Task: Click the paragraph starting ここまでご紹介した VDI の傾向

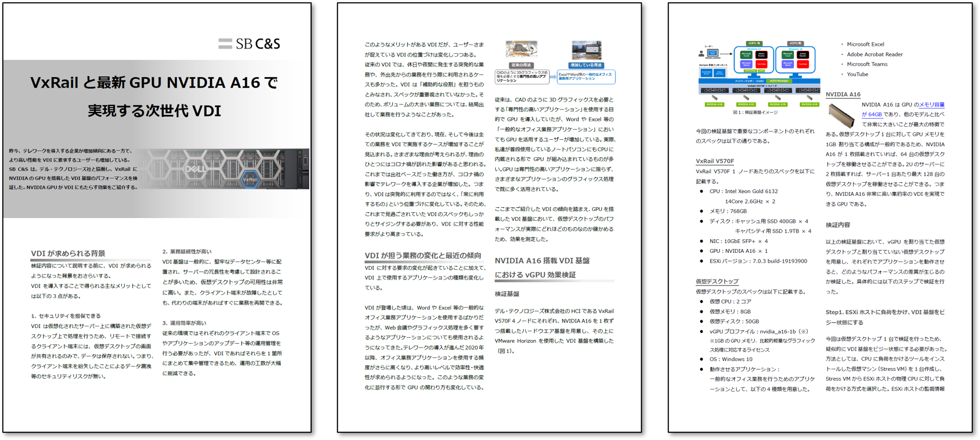Action: (554, 224)
